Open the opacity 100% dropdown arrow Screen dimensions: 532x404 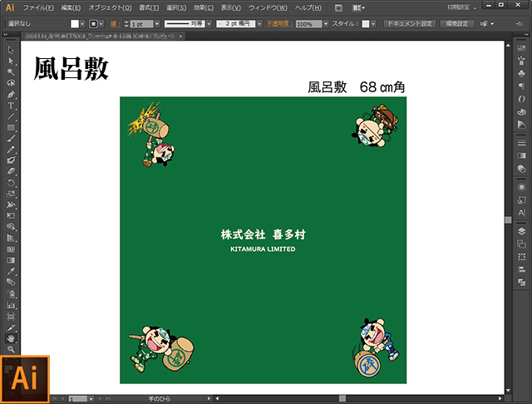point(326,24)
